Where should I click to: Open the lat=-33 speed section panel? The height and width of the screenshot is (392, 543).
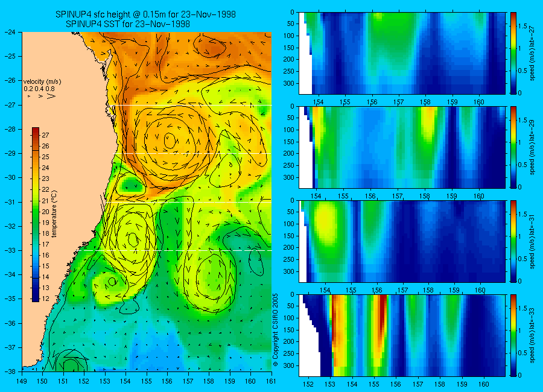click(402, 335)
